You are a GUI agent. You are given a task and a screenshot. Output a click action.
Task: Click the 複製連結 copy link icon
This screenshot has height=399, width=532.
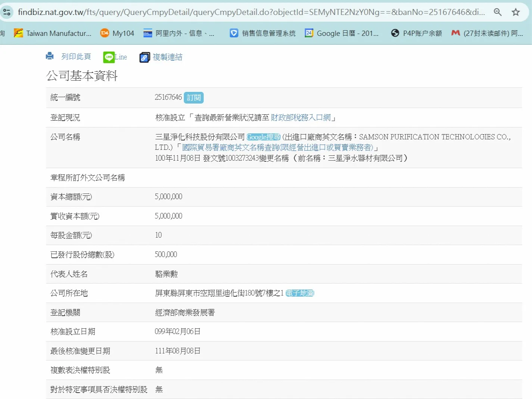(x=144, y=57)
